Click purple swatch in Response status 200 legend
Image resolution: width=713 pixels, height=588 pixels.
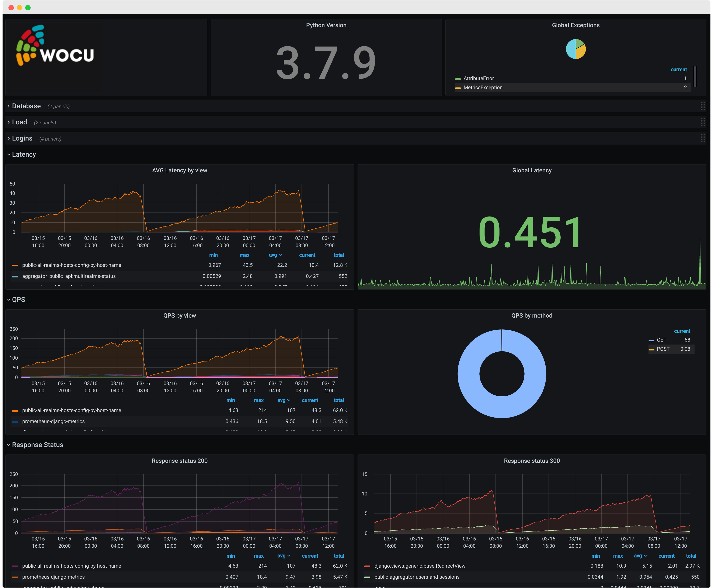[x=15, y=566]
